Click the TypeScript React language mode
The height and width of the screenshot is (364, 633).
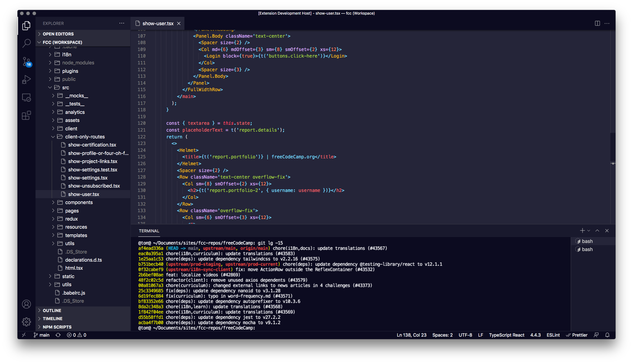click(507, 335)
